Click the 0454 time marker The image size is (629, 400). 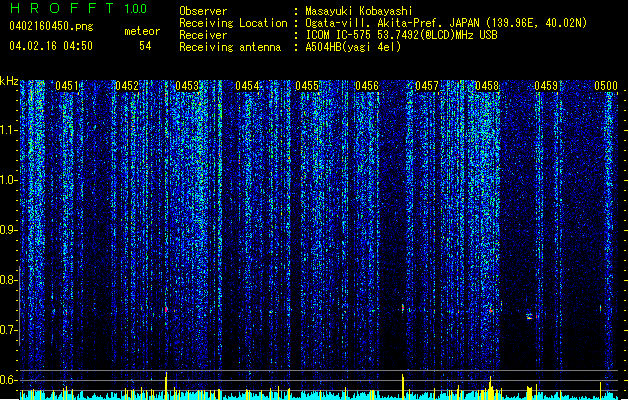[x=247, y=86]
